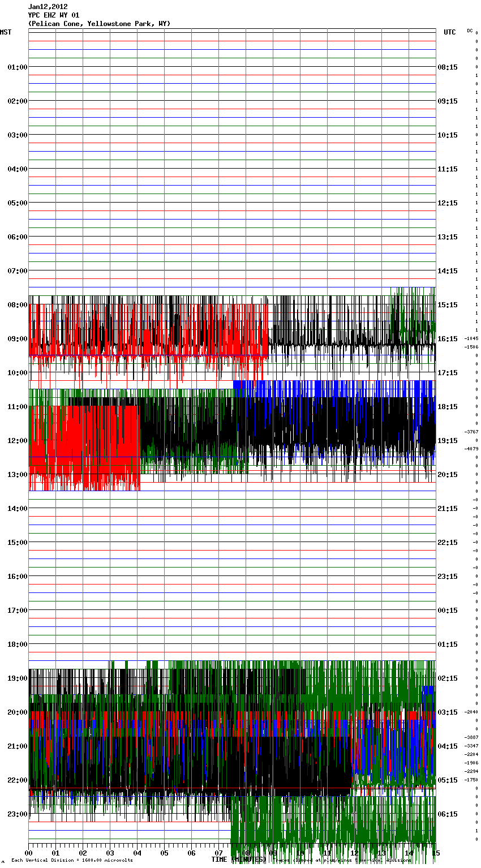The image size is (481, 868).
Task: Click the "MST" column label
Action: (6, 32)
